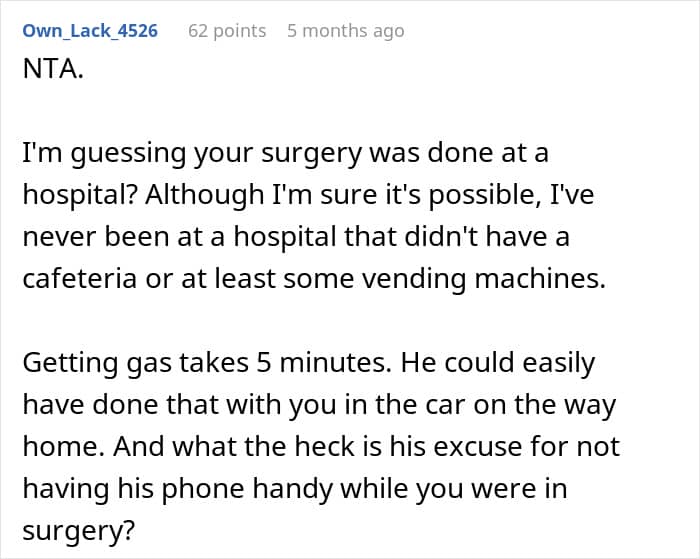
Task: Click the word Although in the second paragraph
Action: tap(204, 196)
